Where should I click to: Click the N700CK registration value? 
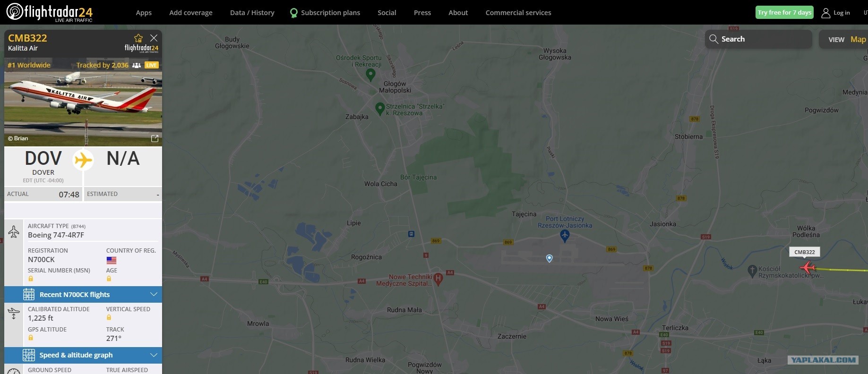pyautogui.click(x=41, y=260)
